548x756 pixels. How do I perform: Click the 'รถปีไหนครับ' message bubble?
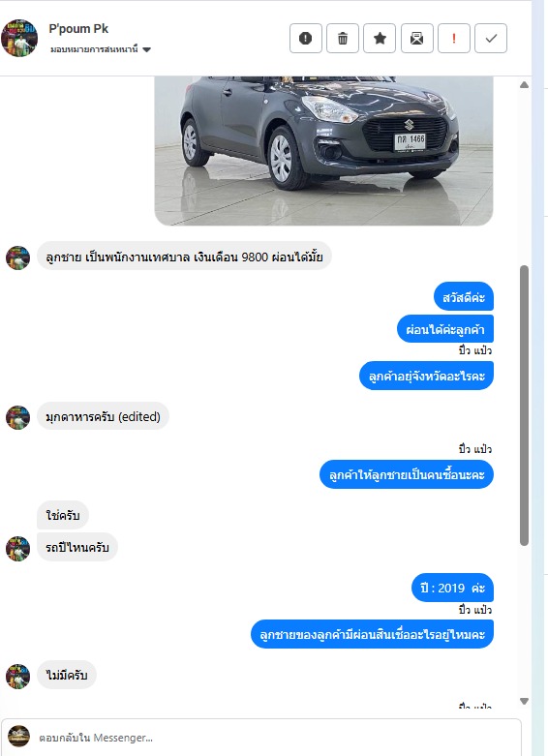(x=77, y=547)
